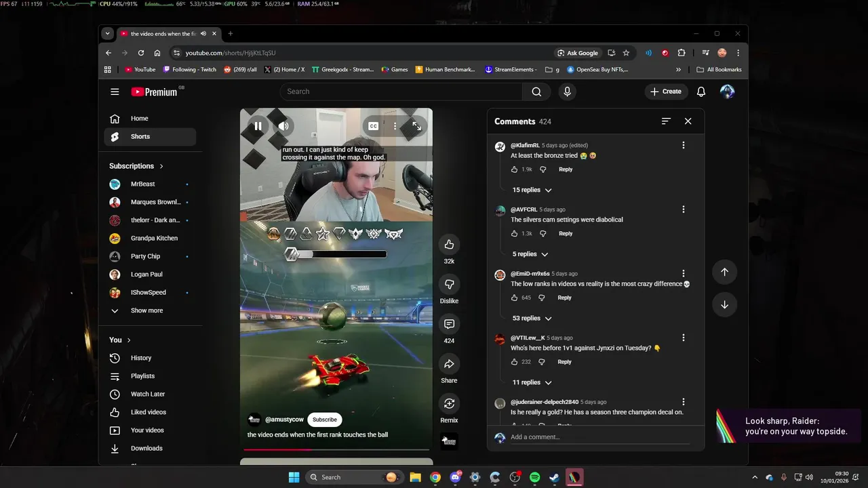This screenshot has width=868, height=488.
Task: Open Liked videos in the sidebar
Action: [x=150, y=412]
